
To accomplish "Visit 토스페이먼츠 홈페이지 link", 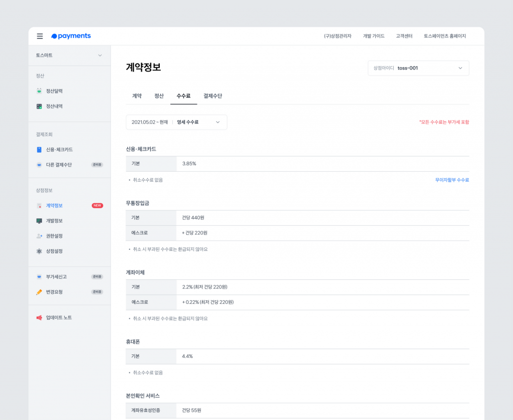I will 445,36.
